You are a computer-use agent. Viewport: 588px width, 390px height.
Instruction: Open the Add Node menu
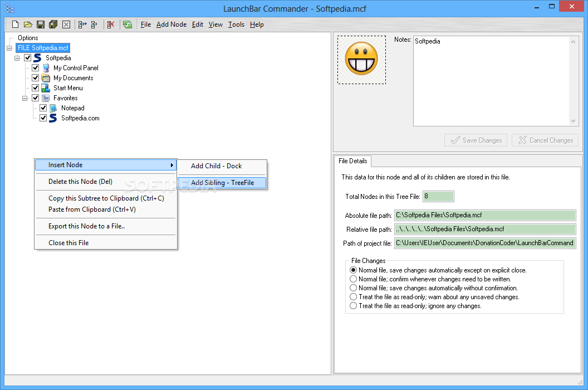(171, 25)
